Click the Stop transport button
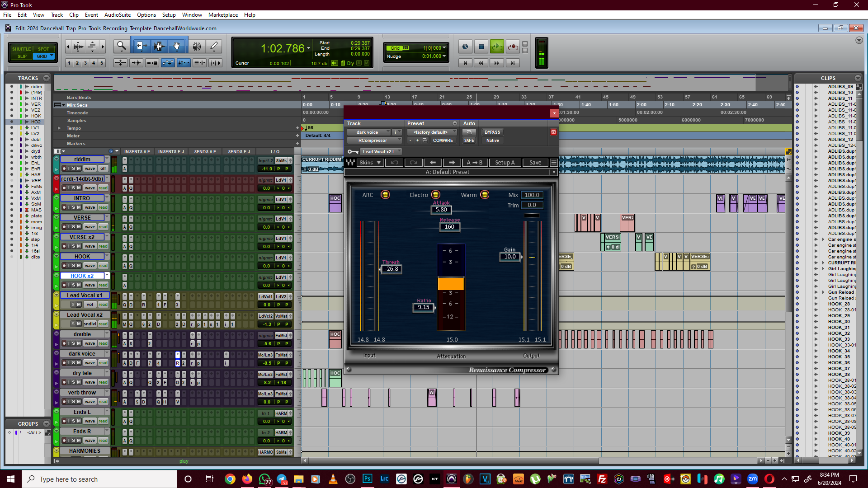The height and width of the screenshot is (488, 868). click(481, 47)
